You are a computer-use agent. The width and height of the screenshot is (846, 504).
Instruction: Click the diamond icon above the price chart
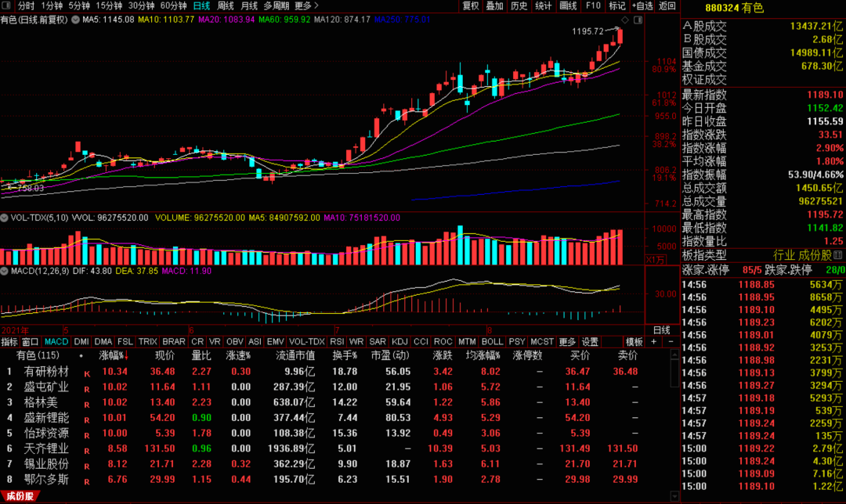[x=625, y=20]
